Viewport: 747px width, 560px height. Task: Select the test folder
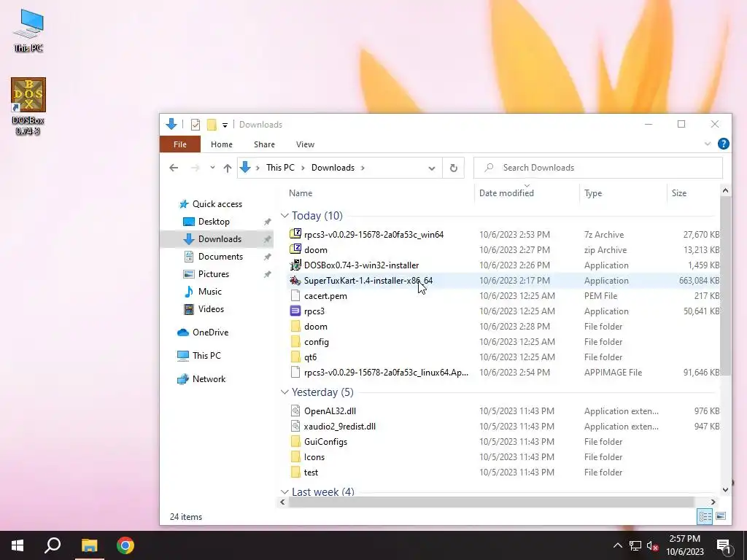pos(311,472)
